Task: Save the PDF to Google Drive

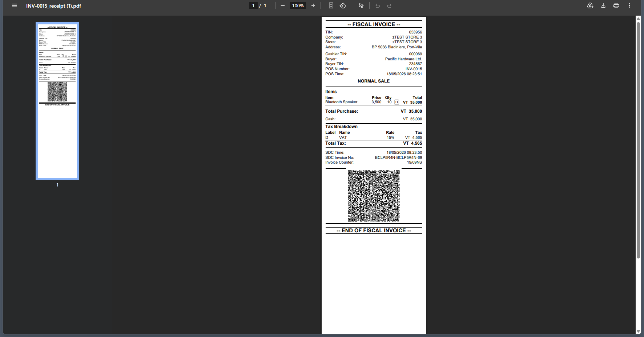Action: click(x=590, y=5)
